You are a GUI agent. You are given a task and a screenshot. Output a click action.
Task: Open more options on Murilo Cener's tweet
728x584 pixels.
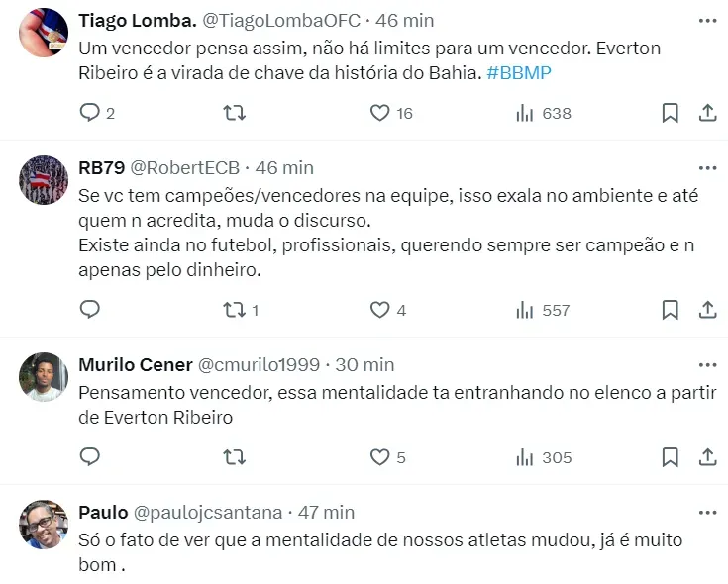[x=707, y=364]
